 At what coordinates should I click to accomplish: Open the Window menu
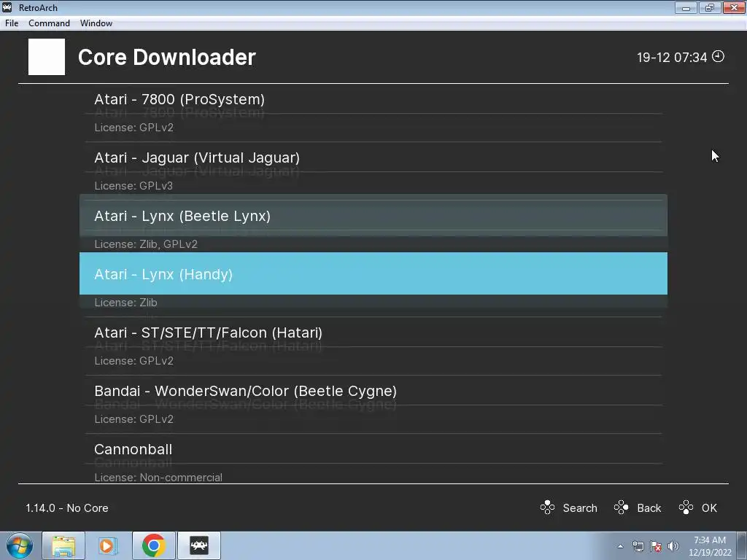pos(96,23)
